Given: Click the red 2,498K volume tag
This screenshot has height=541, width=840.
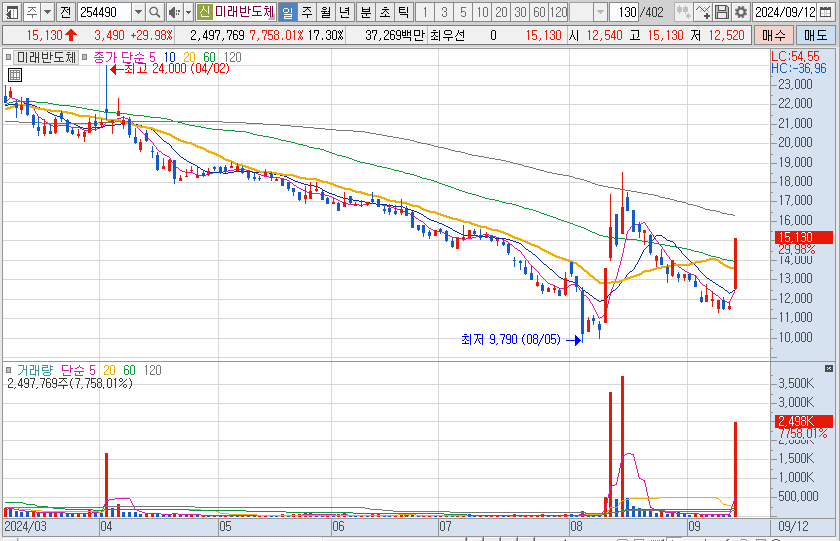Looking at the screenshot, I should (x=804, y=422).
